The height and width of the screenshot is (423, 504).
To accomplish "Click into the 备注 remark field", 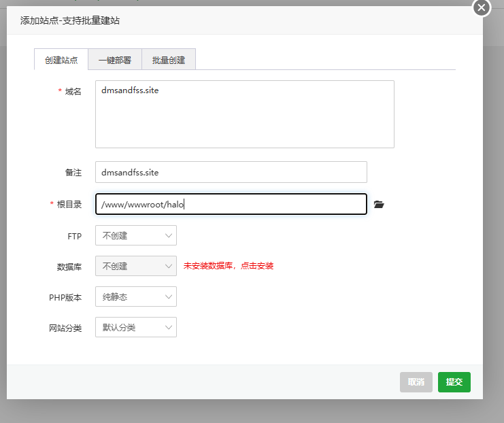I will (x=231, y=172).
